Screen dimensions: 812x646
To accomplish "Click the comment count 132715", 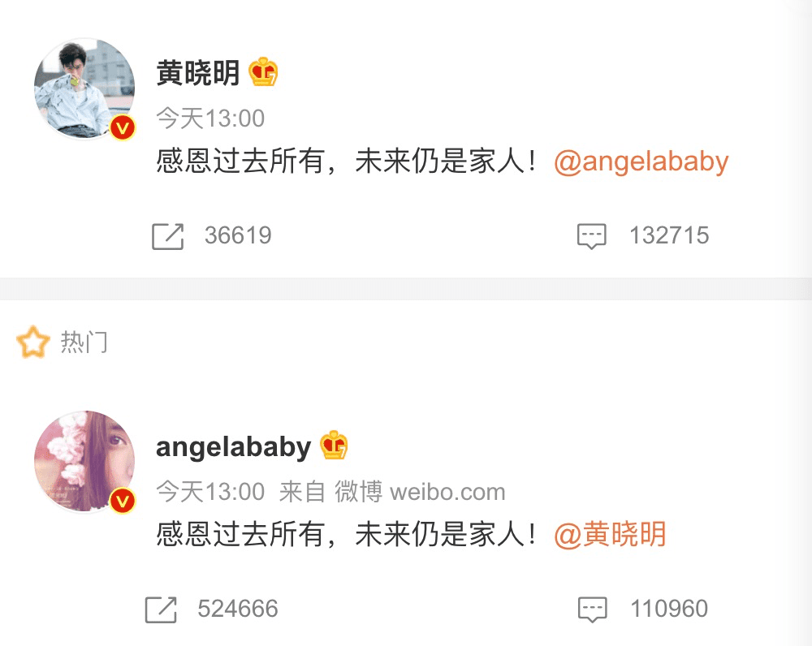I will tap(669, 235).
